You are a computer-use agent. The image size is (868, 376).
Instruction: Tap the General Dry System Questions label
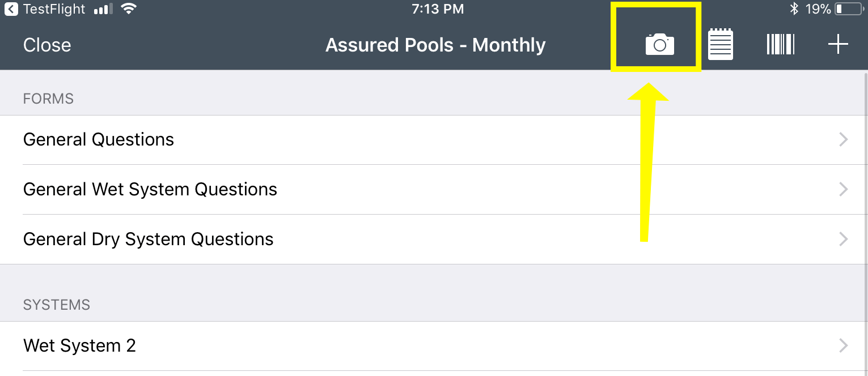pyautogui.click(x=148, y=239)
